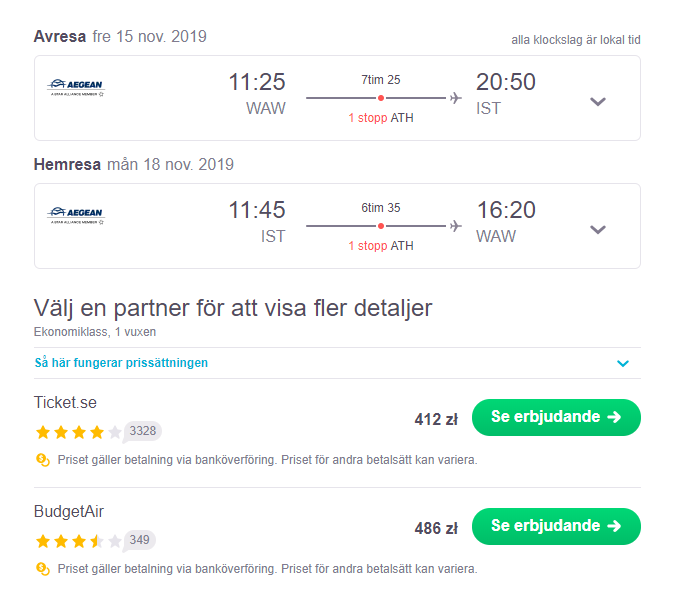Click 'Se erbjudande' for Ticket.se 412 zł
Image resolution: width=679 pixels, height=593 pixels.
[556, 417]
